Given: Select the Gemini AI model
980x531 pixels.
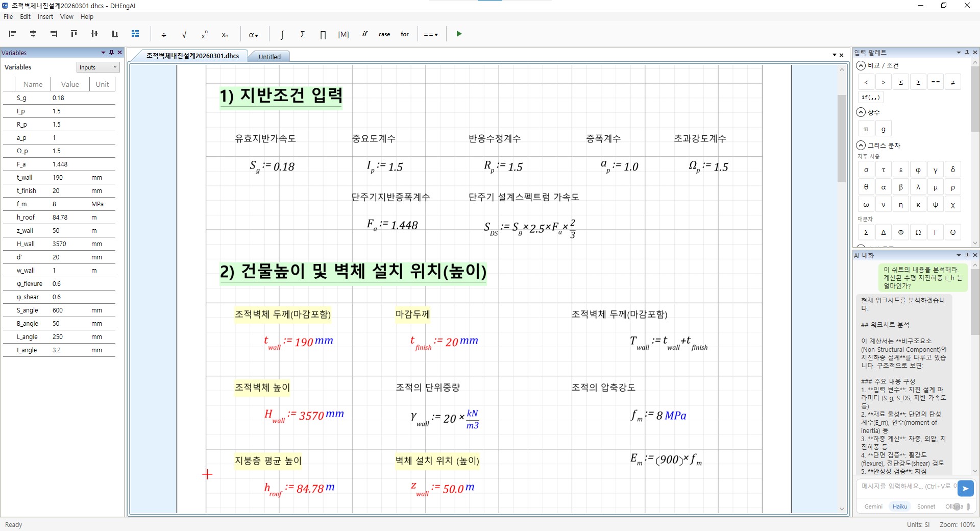Looking at the screenshot, I should [873, 506].
